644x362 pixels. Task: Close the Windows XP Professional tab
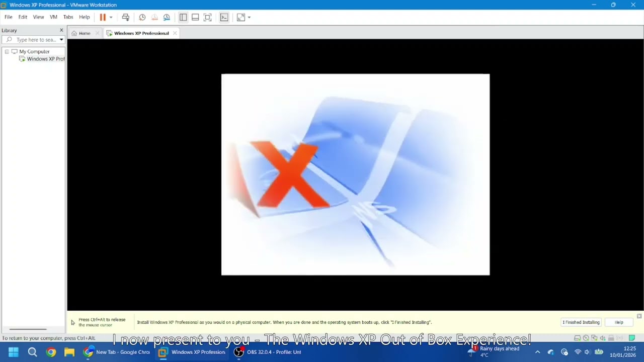coord(175,33)
